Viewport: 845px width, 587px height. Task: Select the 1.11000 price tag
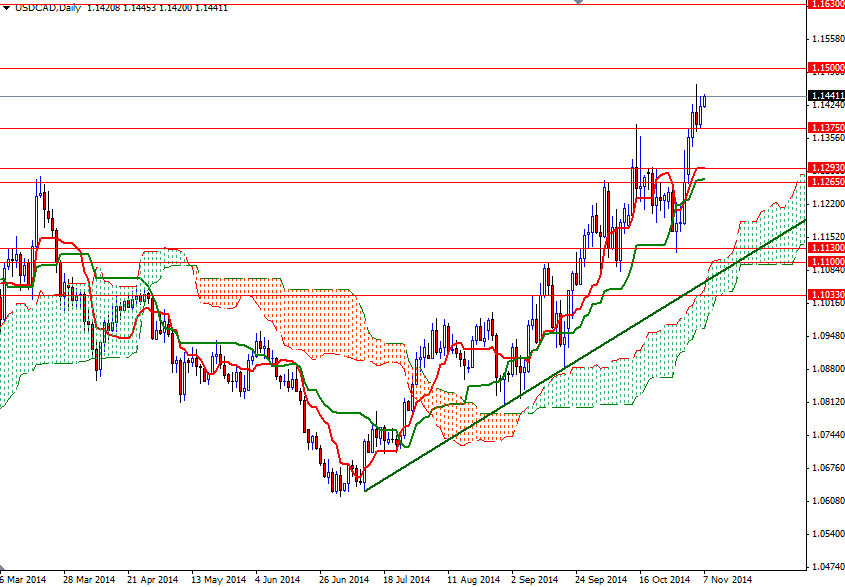click(823, 262)
